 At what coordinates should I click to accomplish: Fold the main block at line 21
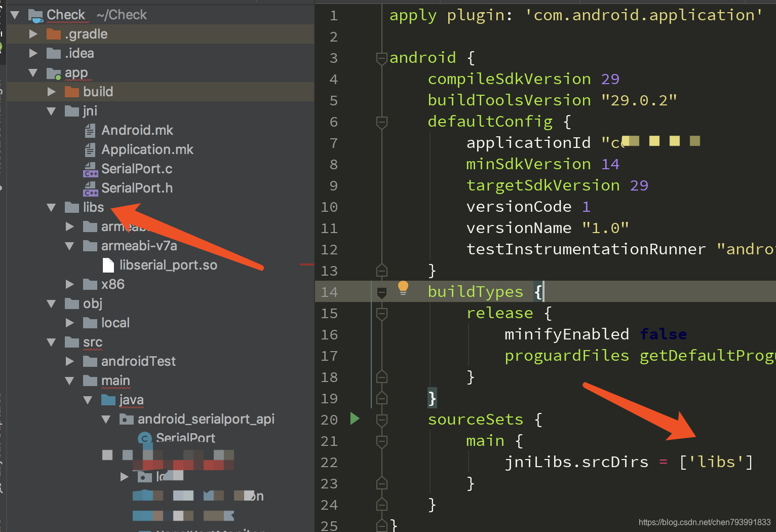[x=382, y=442]
